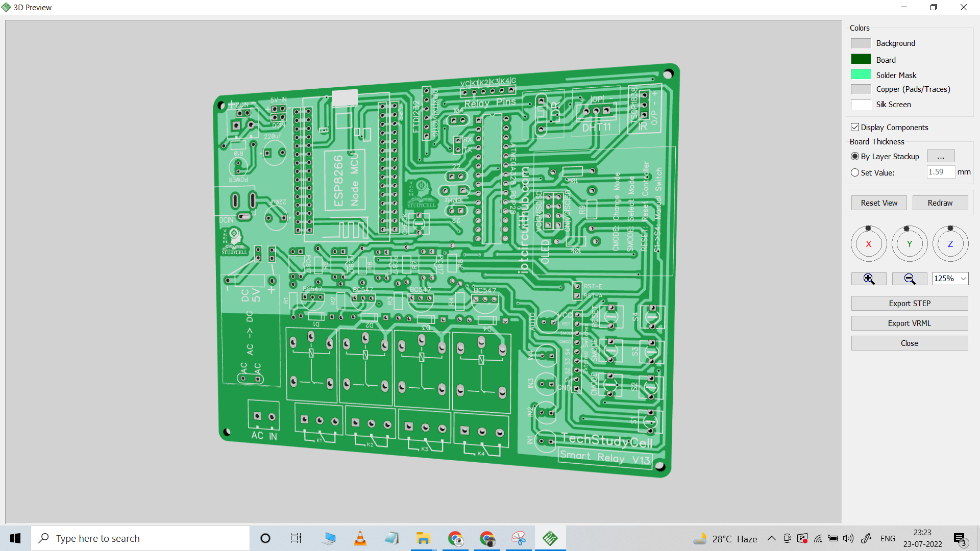Click the zoom out magnifier icon
This screenshot has width=980, height=551.
(910, 278)
